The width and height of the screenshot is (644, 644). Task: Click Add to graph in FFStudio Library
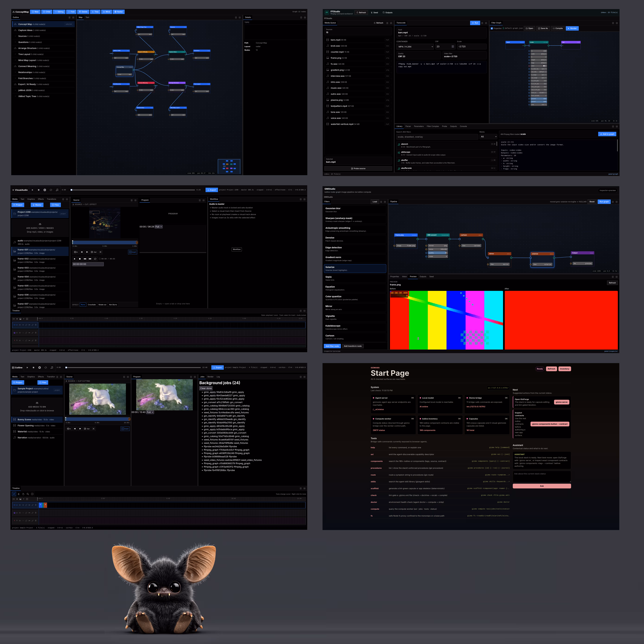point(607,134)
